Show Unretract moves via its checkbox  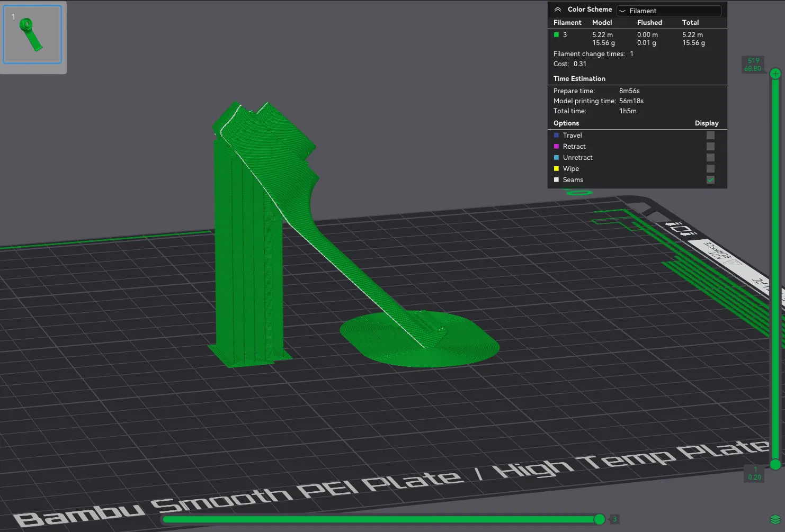coord(710,158)
